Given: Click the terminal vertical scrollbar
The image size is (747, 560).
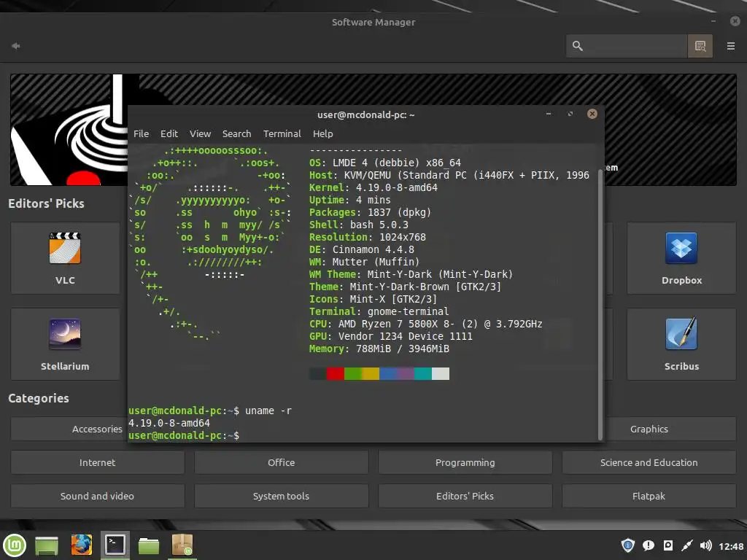Looking at the screenshot, I should pos(600,305).
